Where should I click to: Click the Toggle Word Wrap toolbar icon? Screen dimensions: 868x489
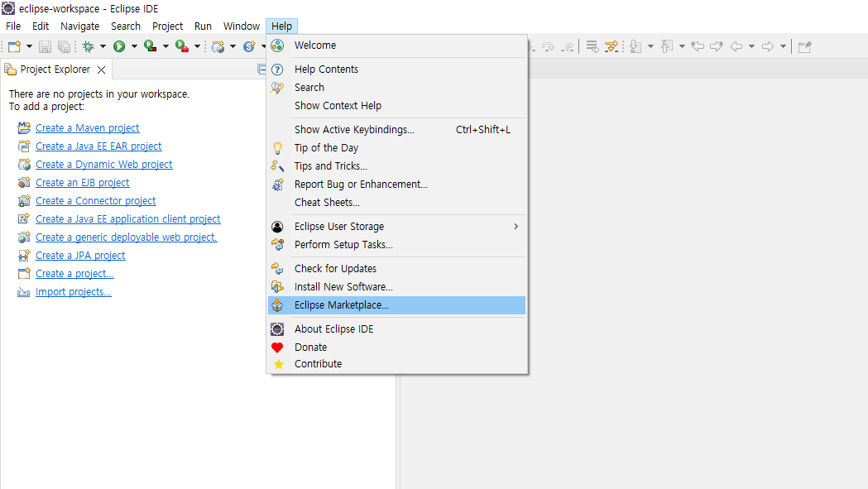[x=592, y=46]
